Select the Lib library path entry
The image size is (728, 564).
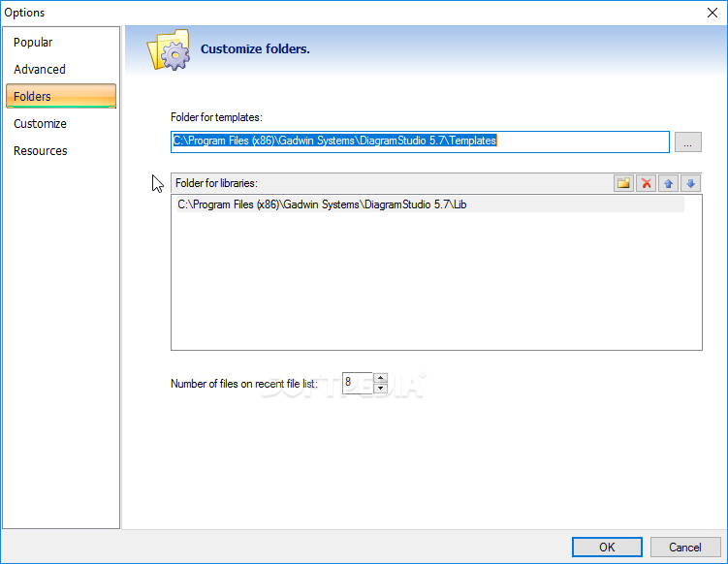tap(430, 204)
